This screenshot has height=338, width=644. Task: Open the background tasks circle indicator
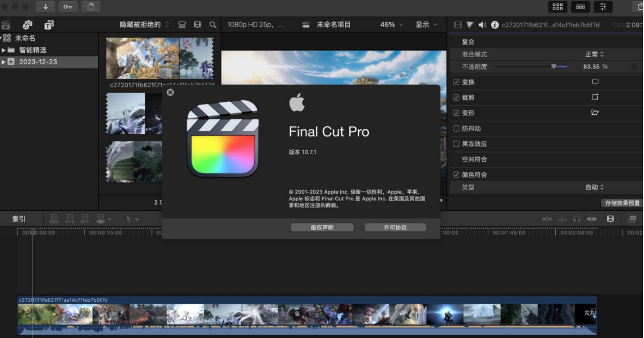click(x=91, y=7)
